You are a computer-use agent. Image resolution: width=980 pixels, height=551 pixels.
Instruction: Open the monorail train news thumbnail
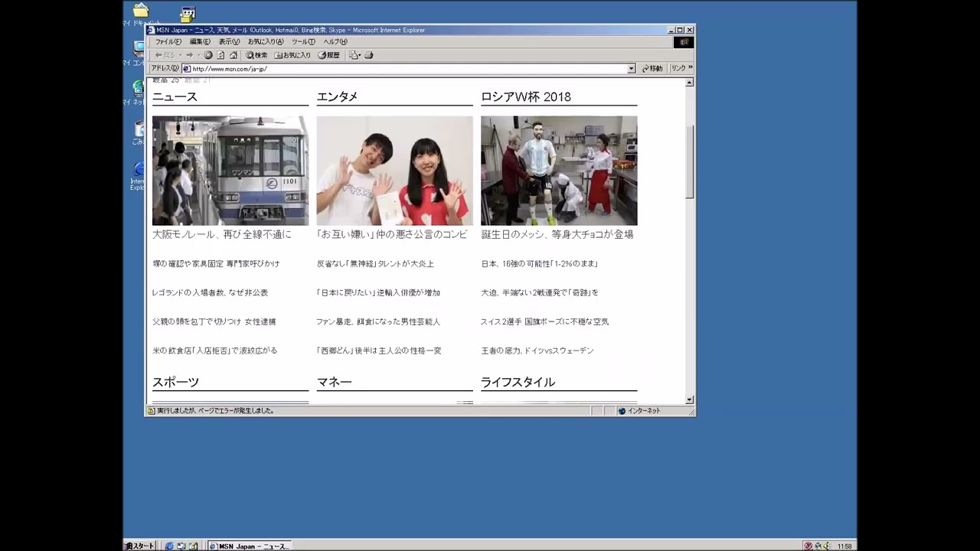click(x=230, y=171)
